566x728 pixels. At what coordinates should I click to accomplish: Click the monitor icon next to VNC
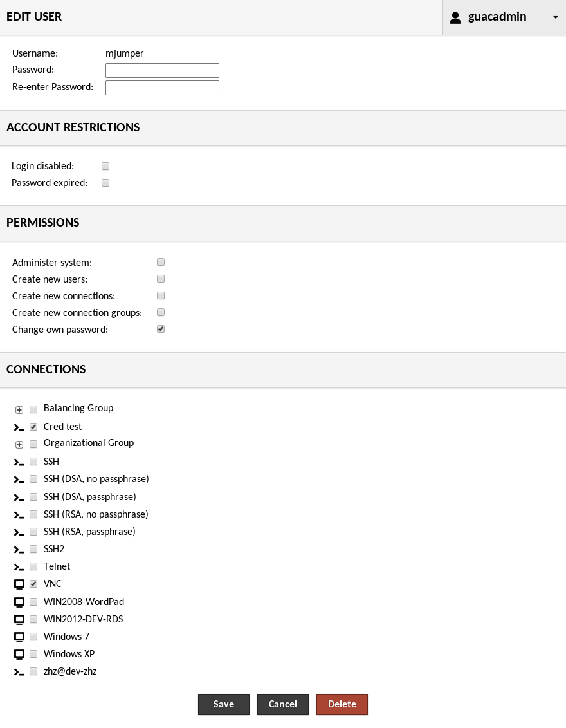coord(19,584)
